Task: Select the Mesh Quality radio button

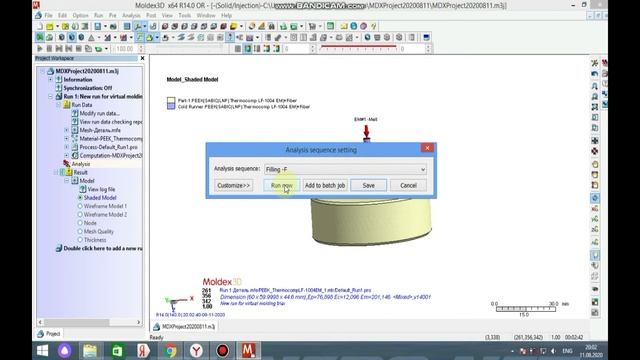Action: pos(80,231)
